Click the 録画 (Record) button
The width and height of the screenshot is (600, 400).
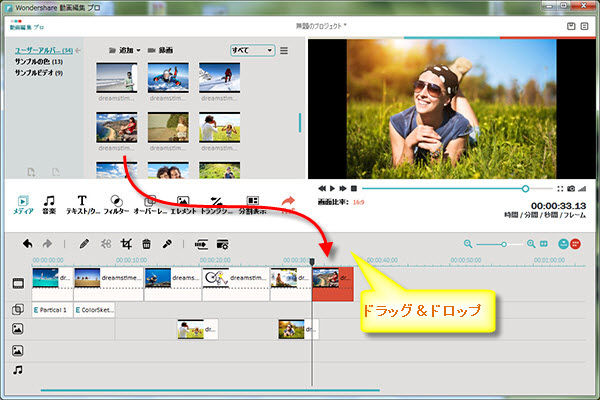(x=165, y=49)
